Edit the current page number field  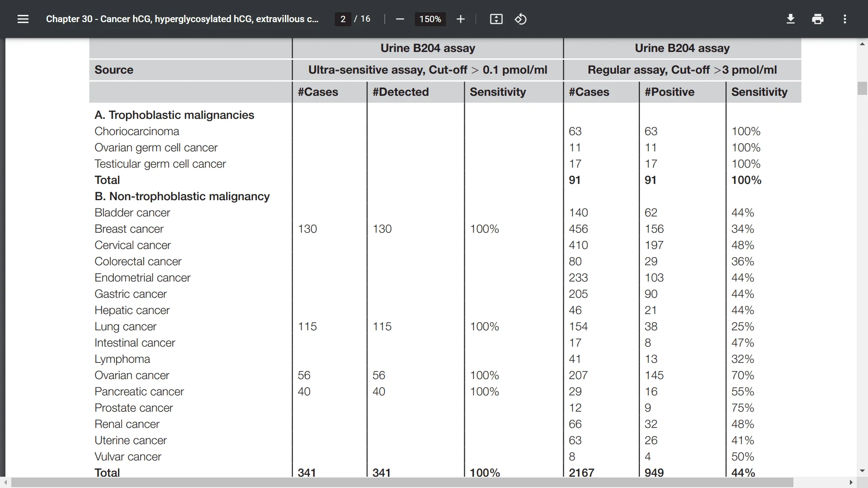[x=343, y=19]
